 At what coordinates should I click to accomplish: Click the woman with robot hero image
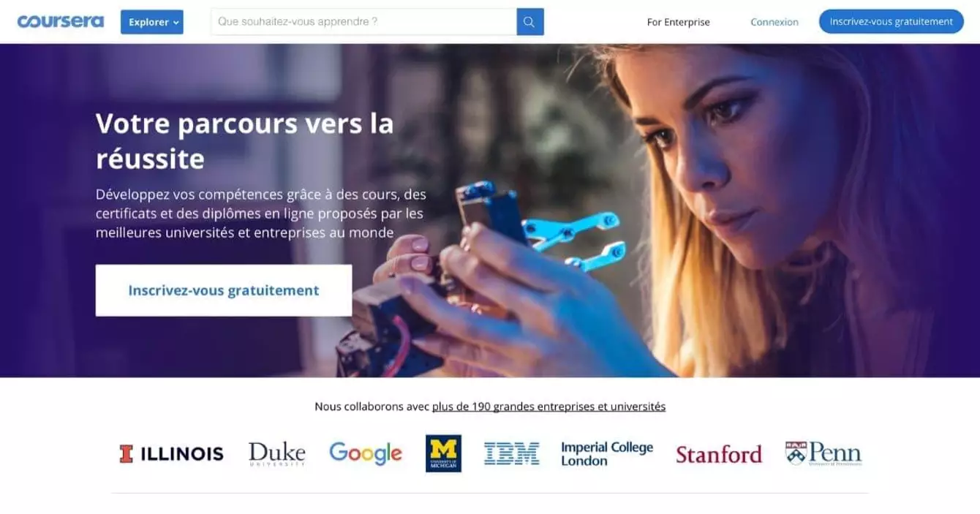click(x=658, y=212)
